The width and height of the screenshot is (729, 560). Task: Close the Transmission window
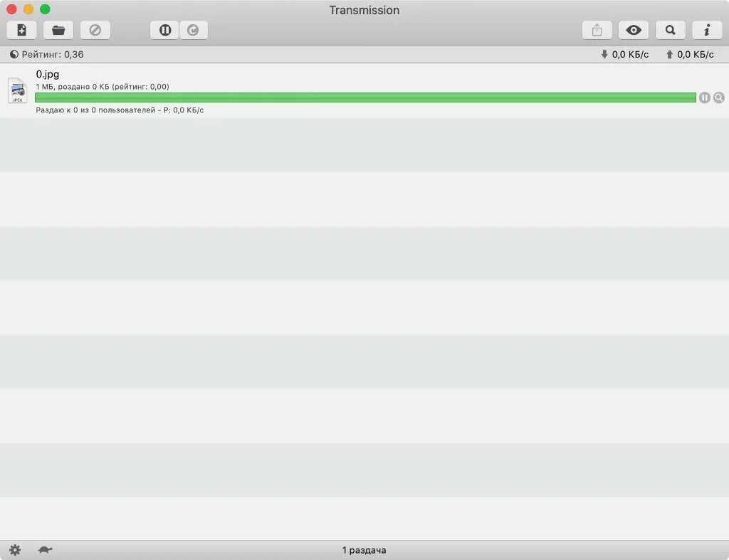pyautogui.click(x=11, y=9)
